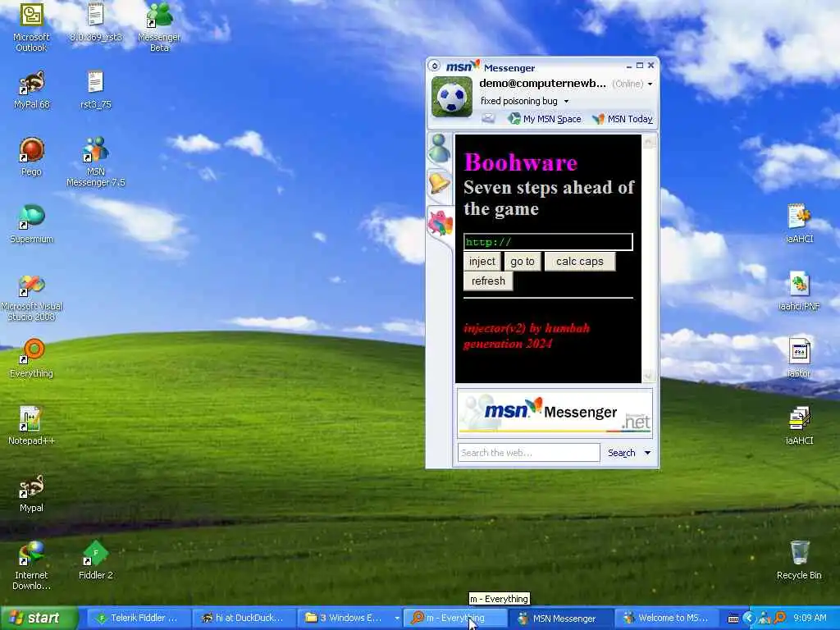Click the soccer ball display picture

click(x=452, y=97)
